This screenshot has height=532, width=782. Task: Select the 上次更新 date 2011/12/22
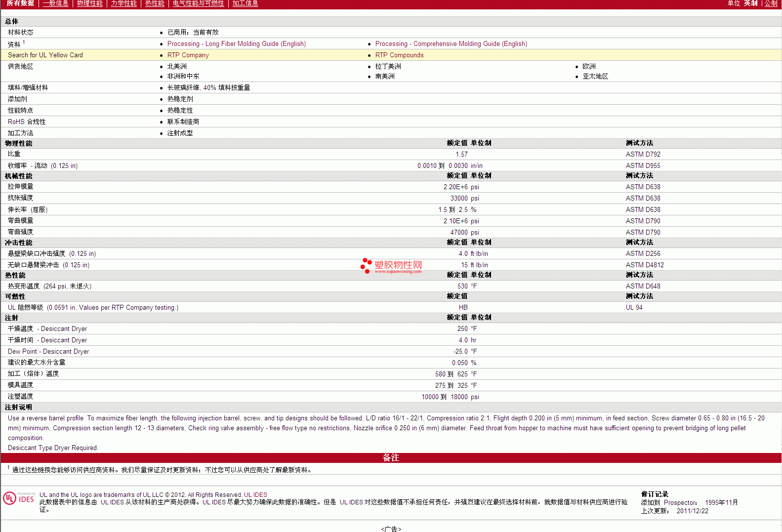(693, 511)
